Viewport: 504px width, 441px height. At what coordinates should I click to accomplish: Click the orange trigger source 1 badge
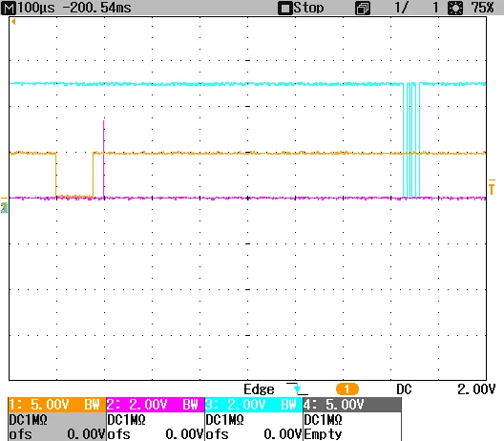point(347,389)
